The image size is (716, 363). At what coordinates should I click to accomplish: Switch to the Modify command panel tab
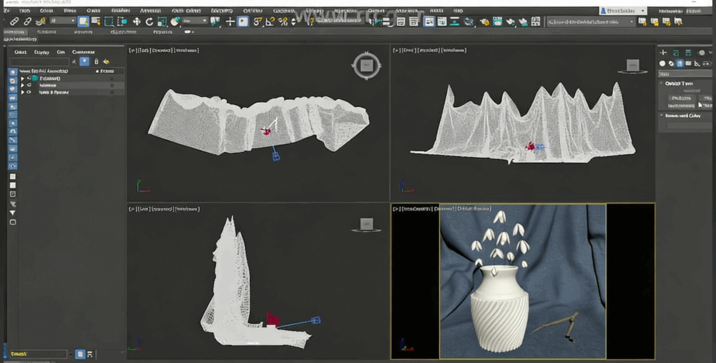(x=676, y=53)
